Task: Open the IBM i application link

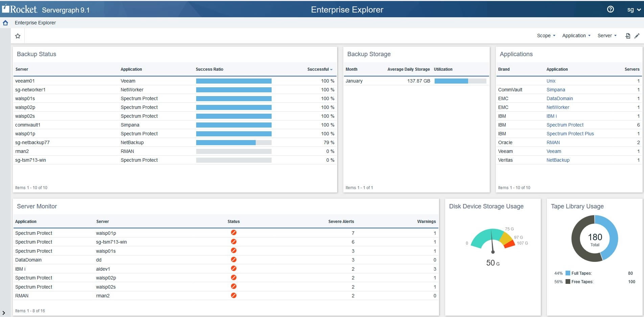Action: pos(551,116)
